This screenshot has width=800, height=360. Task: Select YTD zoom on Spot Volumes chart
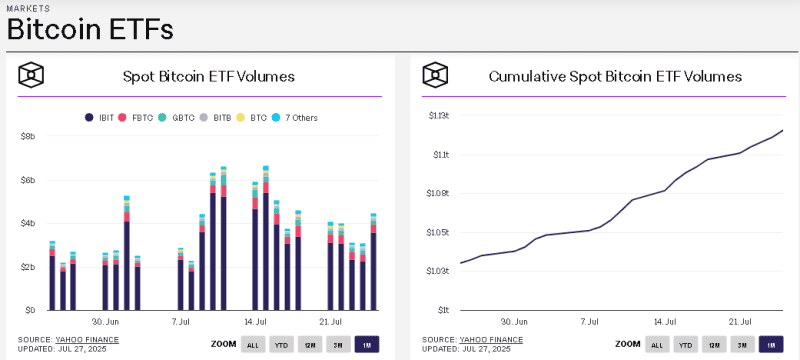pos(282,345)
